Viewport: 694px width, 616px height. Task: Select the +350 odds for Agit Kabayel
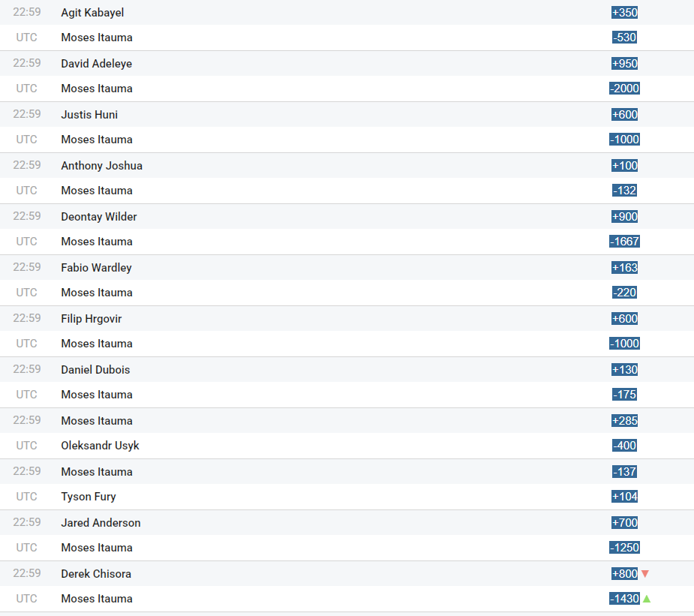click(624, 13)
